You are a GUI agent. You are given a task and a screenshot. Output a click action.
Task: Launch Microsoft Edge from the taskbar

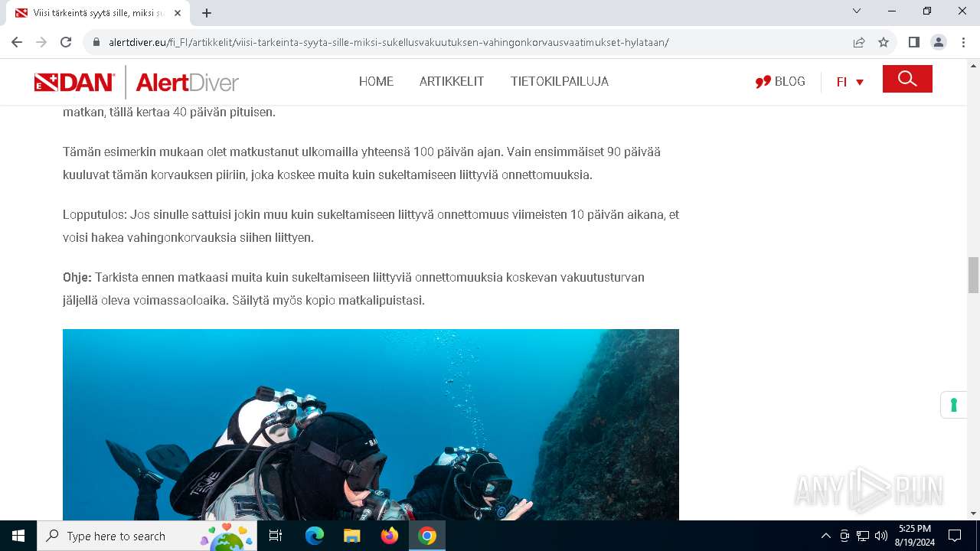(x=315, y=536)
